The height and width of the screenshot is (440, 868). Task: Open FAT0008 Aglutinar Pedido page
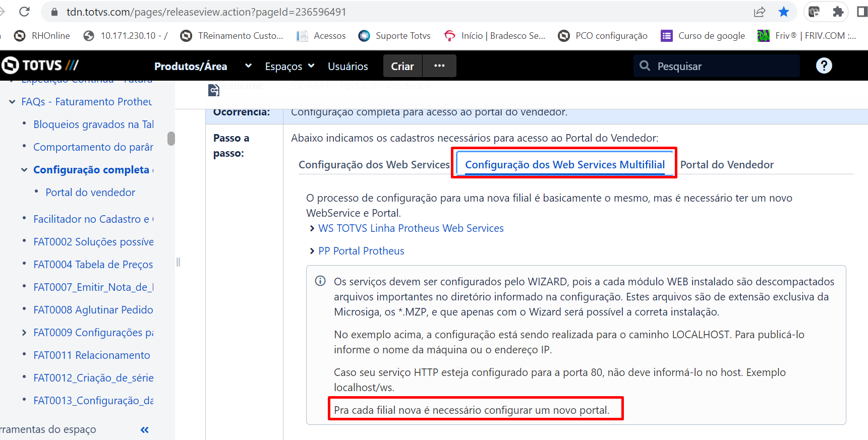(93, 310)
